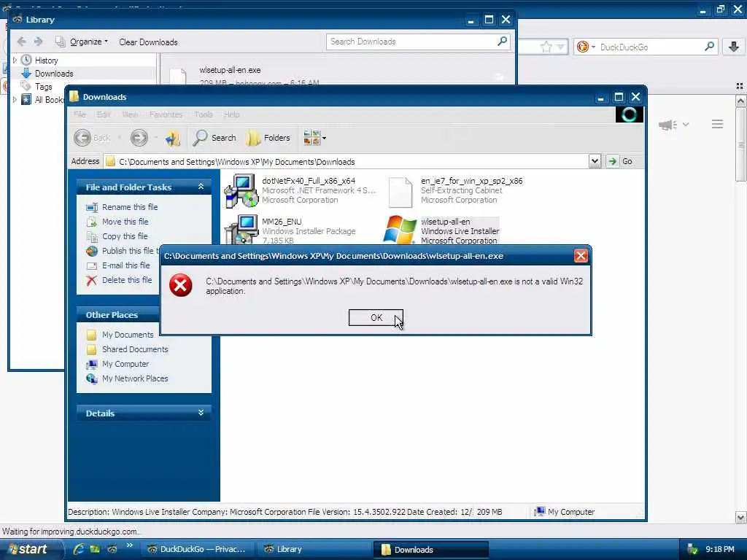Image resolution: width=747 pixels, height=560 pixels.
Task: Click Clear Downloads in Library window
Action: pos(148,42)
